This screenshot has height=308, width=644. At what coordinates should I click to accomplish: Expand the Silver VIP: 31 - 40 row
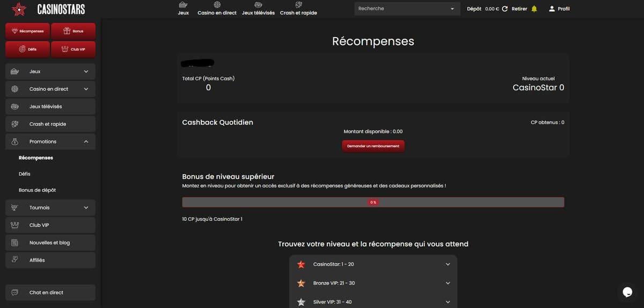[373, 302]
